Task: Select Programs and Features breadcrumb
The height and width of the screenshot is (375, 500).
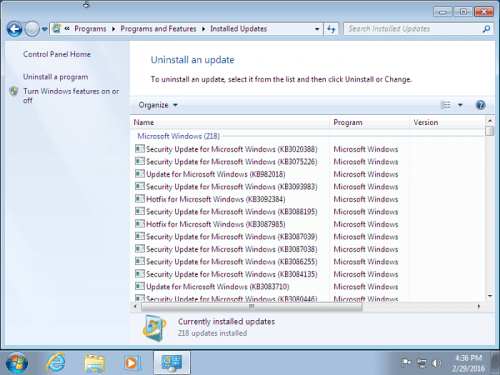Action: tap(158, 29)
